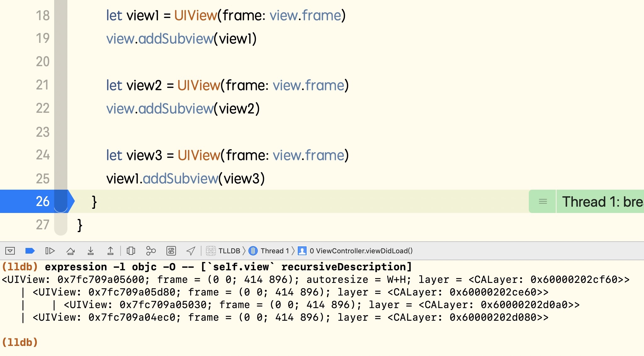Viewport: 644px width, 356px height.
Task: Open Environment Overrides control
Action: click(x=171, y=251)
